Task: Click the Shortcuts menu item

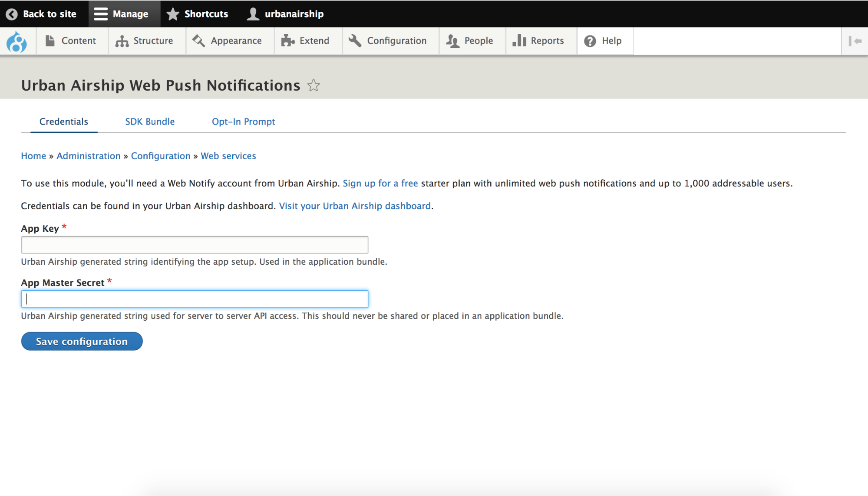Action: [197, 13]
